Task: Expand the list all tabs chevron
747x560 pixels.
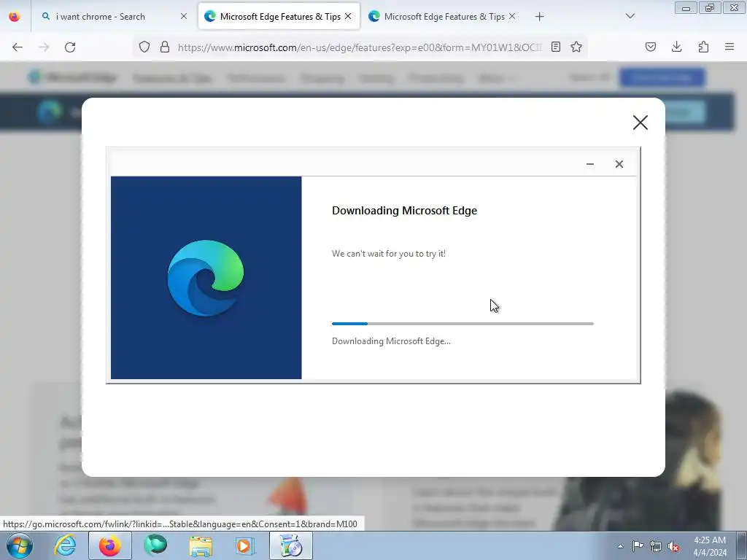Action: click(x=630, y=16)
